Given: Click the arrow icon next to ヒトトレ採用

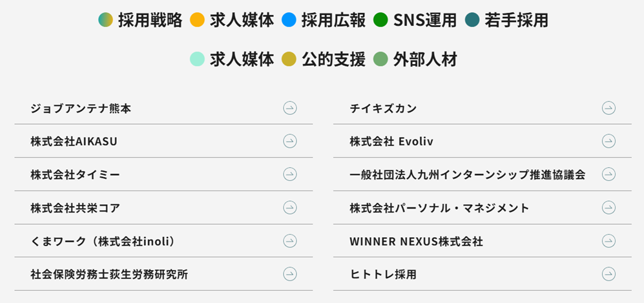Looking at the screenshot, I should (608, 274).
